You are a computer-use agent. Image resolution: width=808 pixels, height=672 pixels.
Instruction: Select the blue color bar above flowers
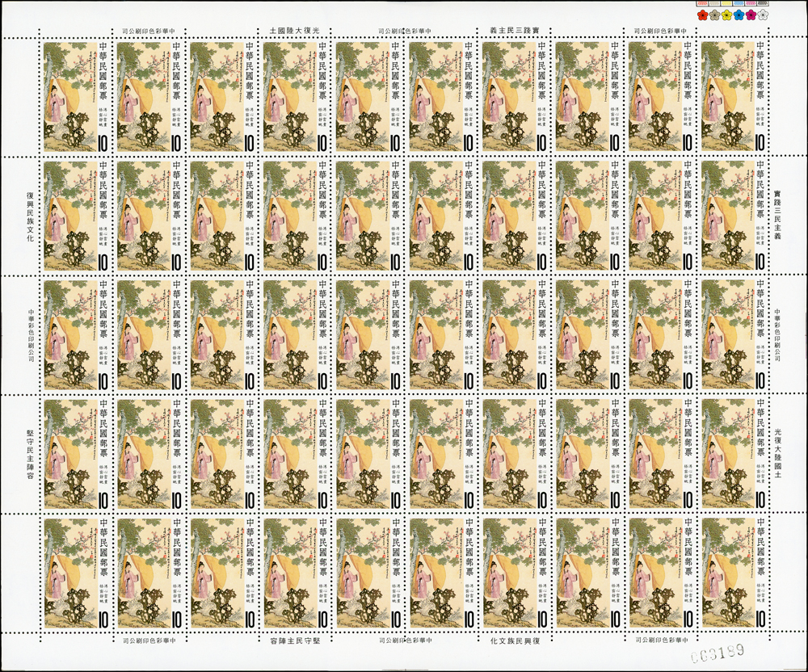coord(739,3)
